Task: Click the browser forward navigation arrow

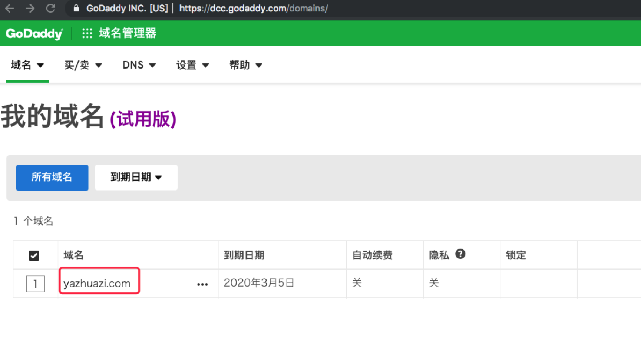Action: click(x=30, y=8)
